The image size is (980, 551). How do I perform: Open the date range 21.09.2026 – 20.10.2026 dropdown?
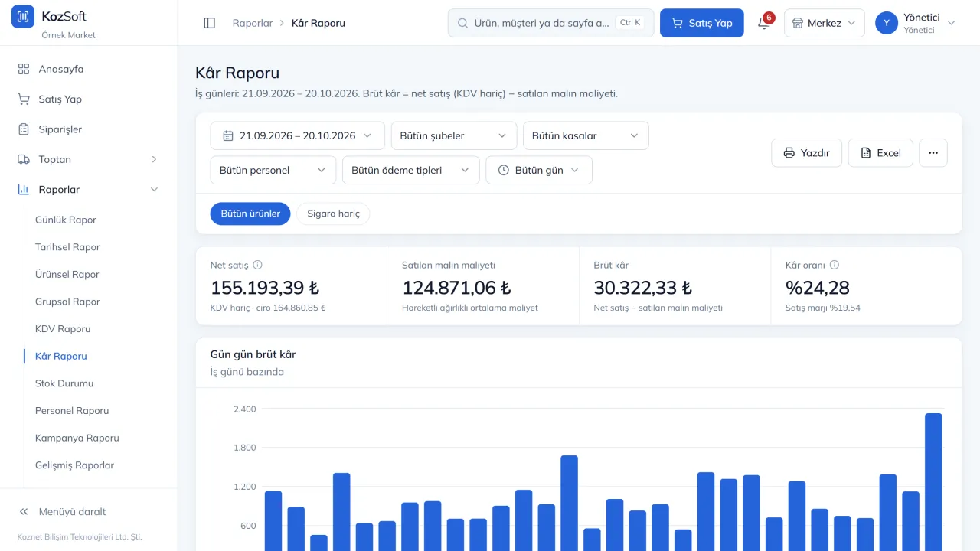pyautogui.click(x=298, y=135)
